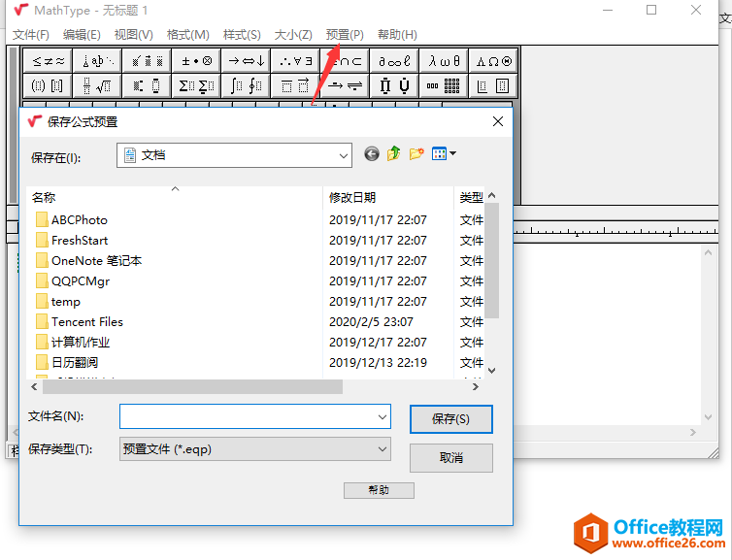Expand the 保存在 location dropdown
Viewport: 732px width, 560px height.
343,155
